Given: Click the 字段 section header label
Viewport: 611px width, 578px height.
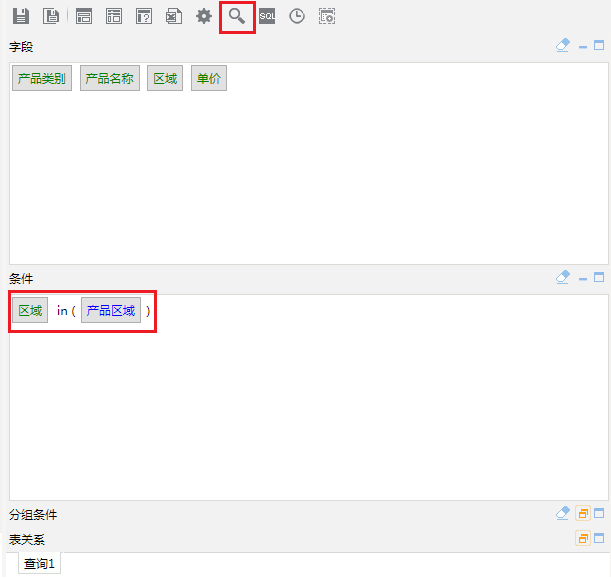Looking at the screenshot, I should [21, 47].
